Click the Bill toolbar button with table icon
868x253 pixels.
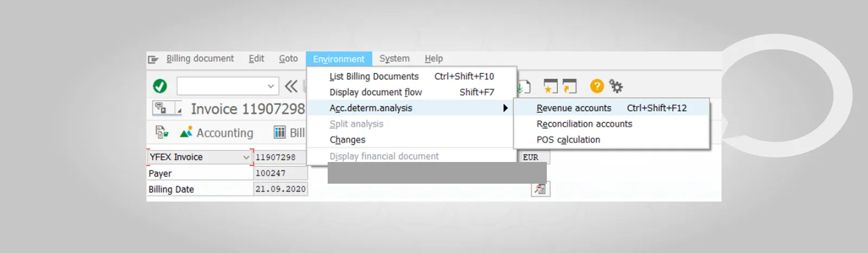click(289, 133)
